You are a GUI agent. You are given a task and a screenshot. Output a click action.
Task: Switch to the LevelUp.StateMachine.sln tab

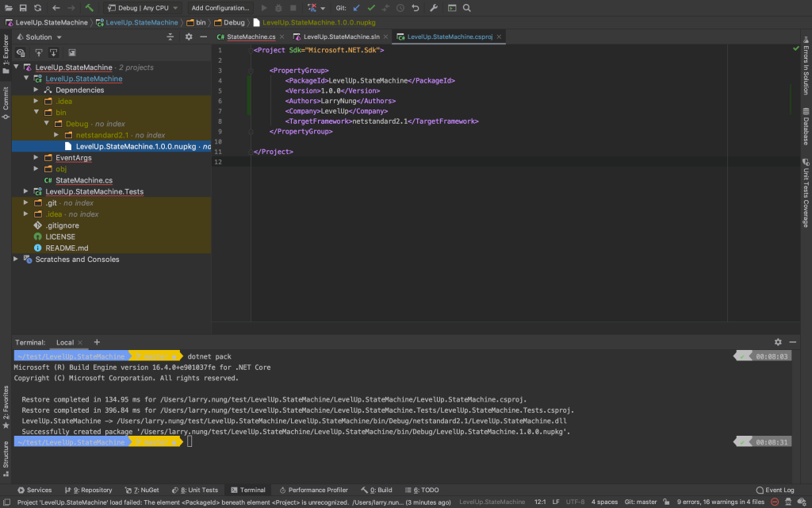(x=341, y=37)
